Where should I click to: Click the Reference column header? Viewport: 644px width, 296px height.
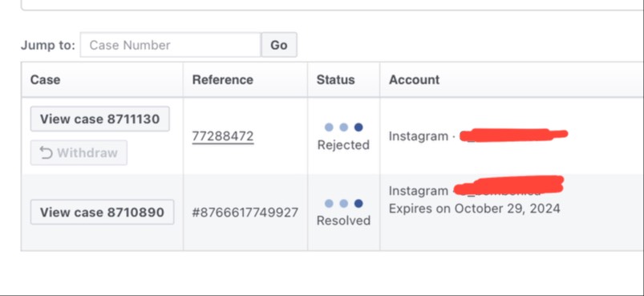[223, 79]
